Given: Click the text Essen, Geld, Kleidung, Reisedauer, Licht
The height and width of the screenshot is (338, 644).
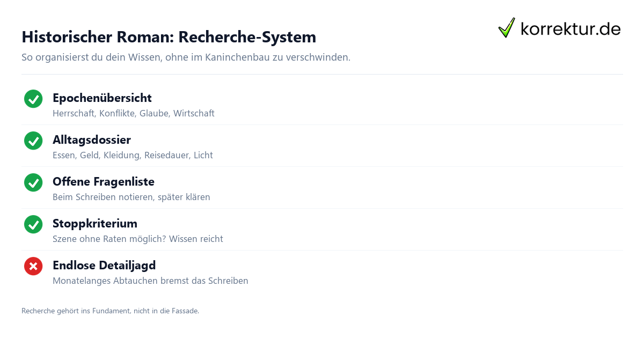Looking at the screenshot, I should click(x=133, y=155).
